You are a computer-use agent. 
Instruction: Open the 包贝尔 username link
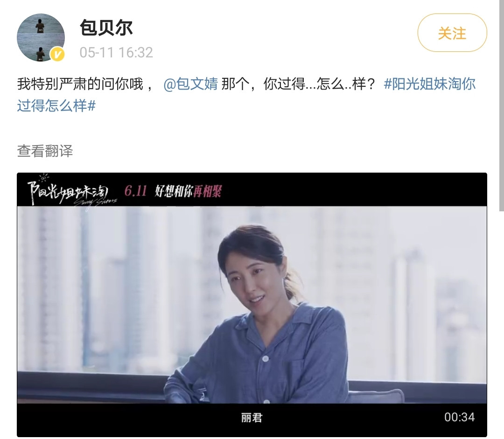coord(106,28)
